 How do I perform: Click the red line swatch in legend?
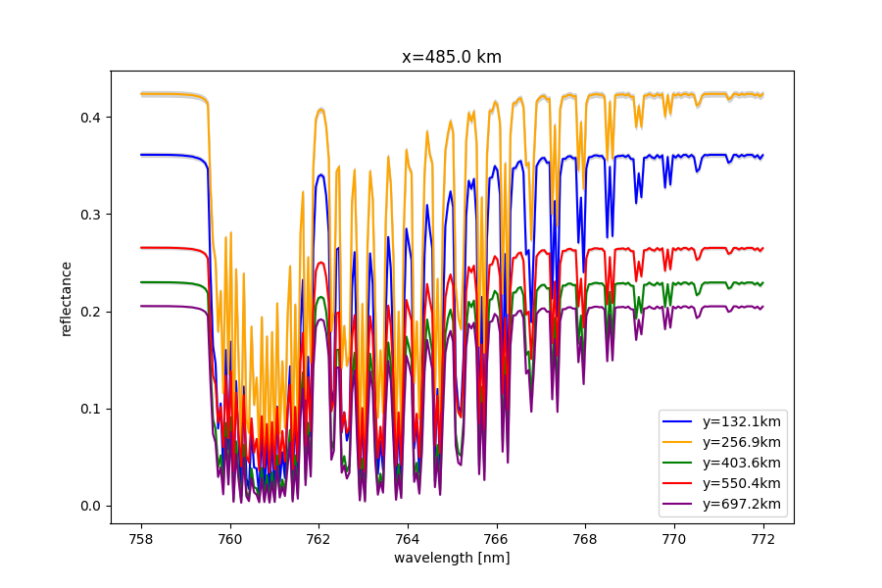click(x=680, y=483)
